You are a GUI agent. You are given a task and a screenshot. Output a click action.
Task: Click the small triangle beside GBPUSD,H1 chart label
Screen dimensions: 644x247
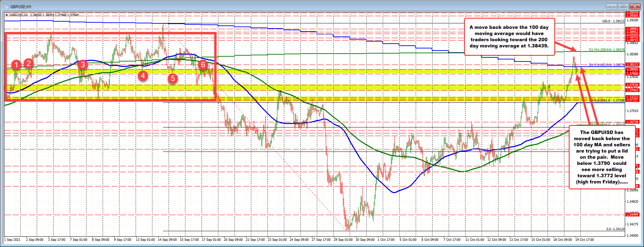(x=7, y=15)
